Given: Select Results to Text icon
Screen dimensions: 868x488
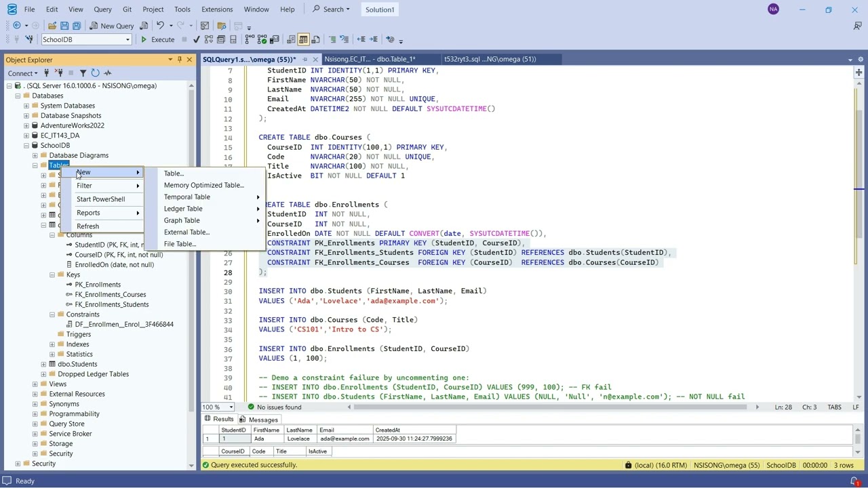Looking at the screenshot, I should click(291, 39).
